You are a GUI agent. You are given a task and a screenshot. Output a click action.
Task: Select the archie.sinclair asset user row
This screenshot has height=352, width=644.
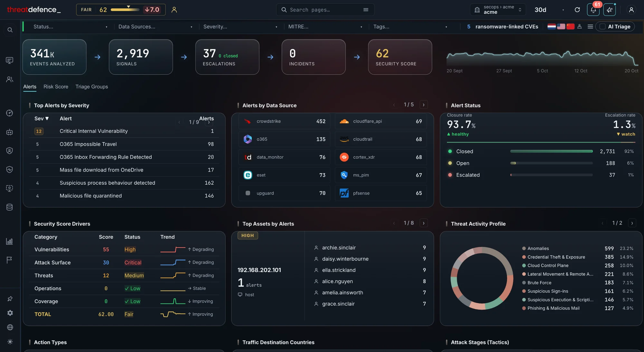(370, 247)
